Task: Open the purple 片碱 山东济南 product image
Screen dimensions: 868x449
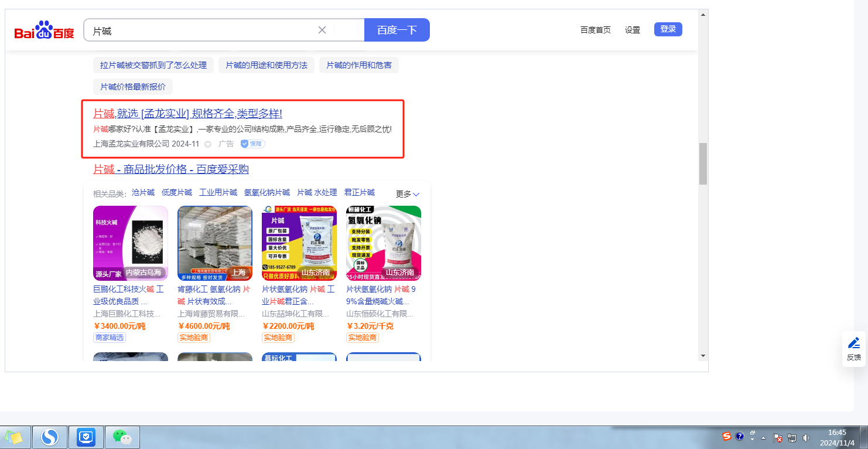Action: tap(299, 243)
